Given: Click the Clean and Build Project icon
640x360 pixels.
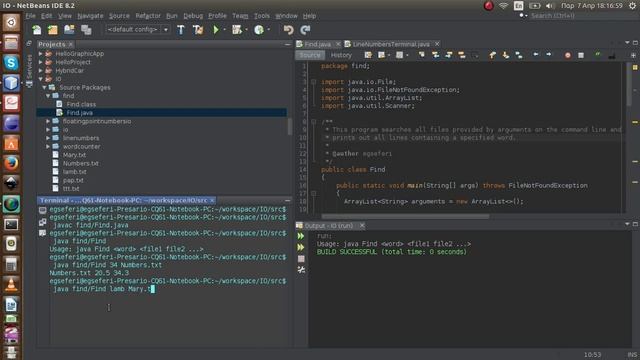Looking at the screenshot, I should point(198,30).
